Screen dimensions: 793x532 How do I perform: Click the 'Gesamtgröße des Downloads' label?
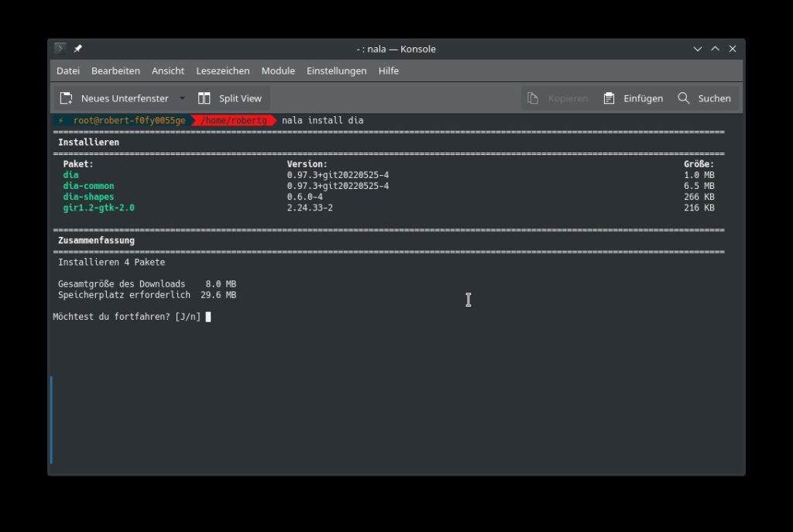tap(122, 283)
